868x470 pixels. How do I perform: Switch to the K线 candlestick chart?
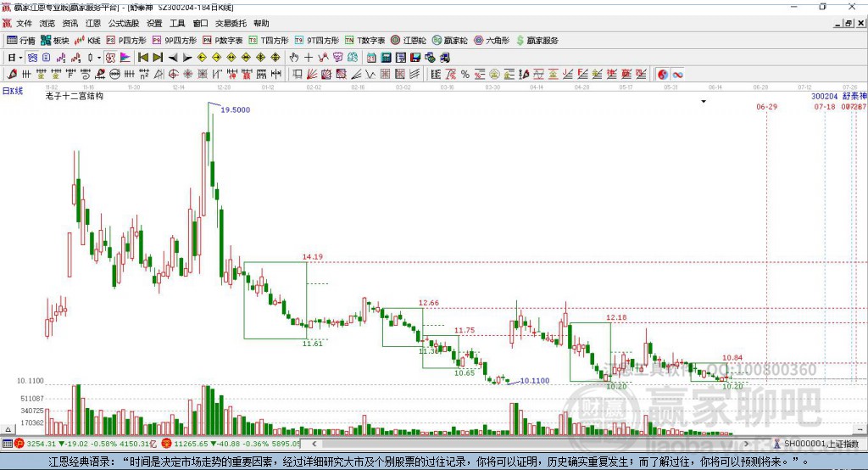click(87, 41)
